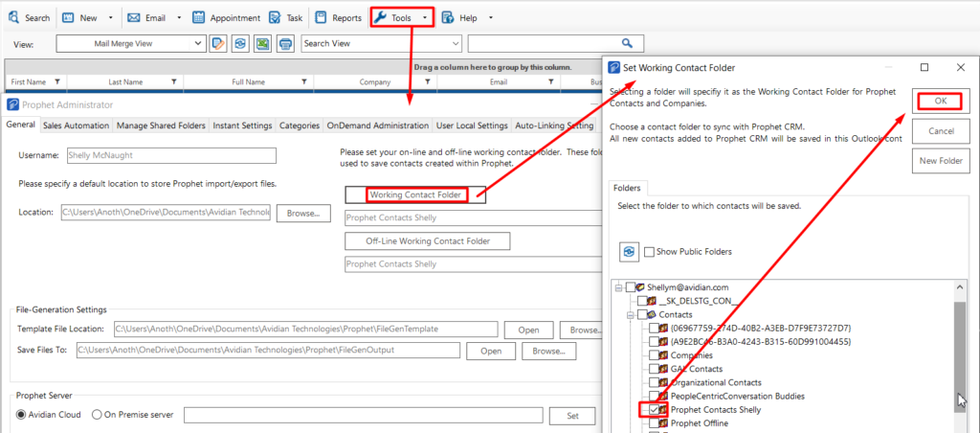Select the Avidian Cloud radio button

21,415
